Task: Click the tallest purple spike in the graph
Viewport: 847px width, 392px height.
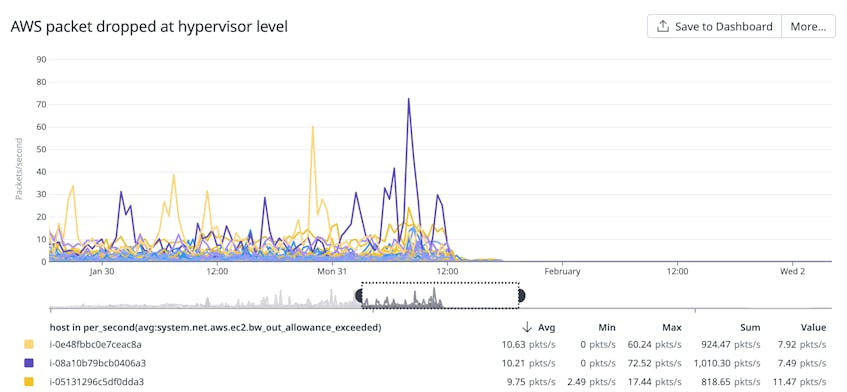Action: [x=409, y=99]
